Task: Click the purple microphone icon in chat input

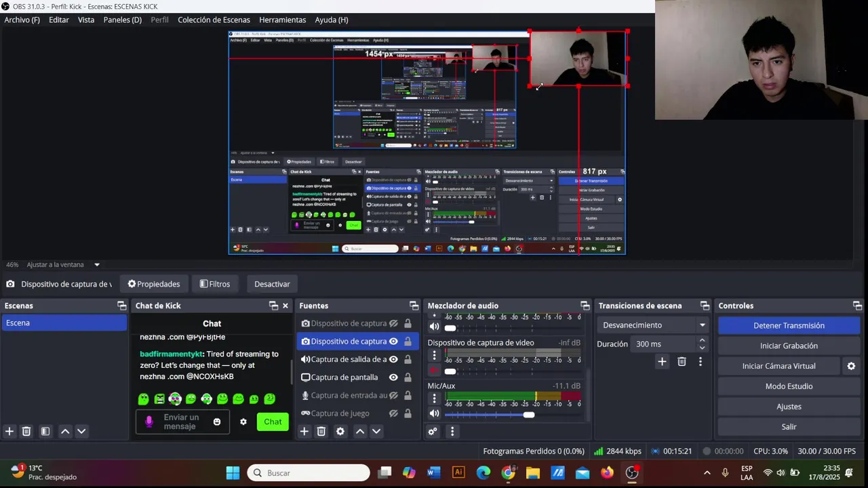Action: pyautogui.click(x=149, y=422)
